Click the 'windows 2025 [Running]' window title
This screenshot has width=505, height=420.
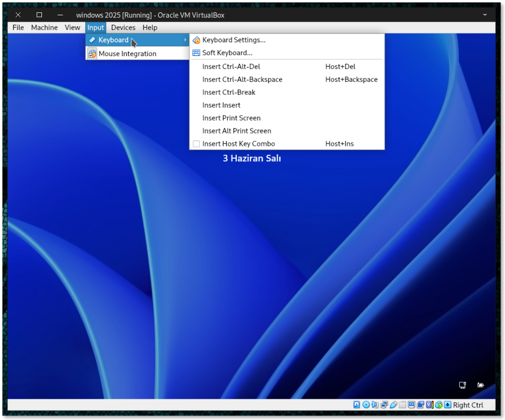pyautogui.click(x=114, y=15)
